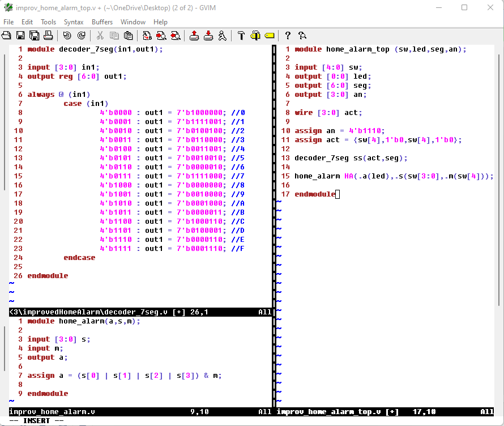The image size is (504, 426).
Task: Place cursor on endmodule in right pane
Action: pos(314,194)
